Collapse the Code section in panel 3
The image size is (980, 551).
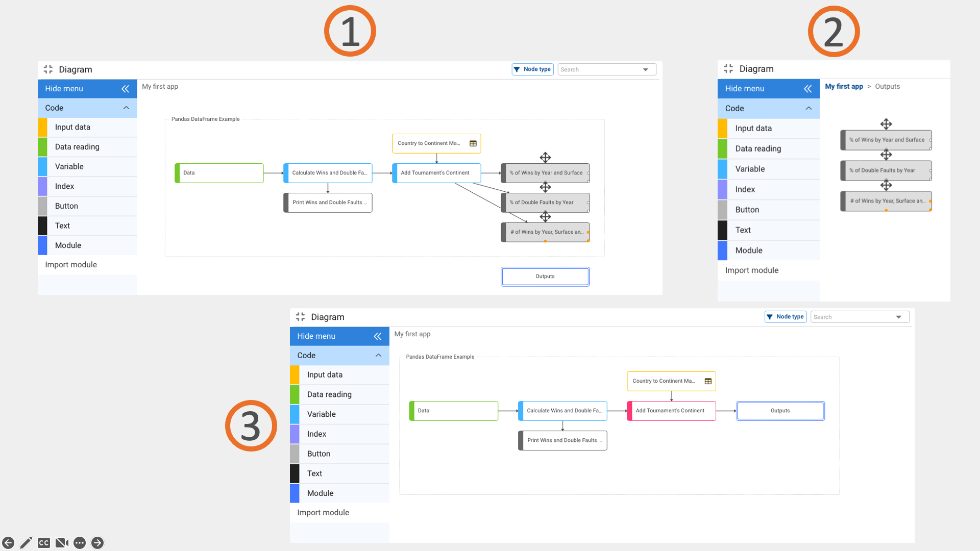(378, 355)
